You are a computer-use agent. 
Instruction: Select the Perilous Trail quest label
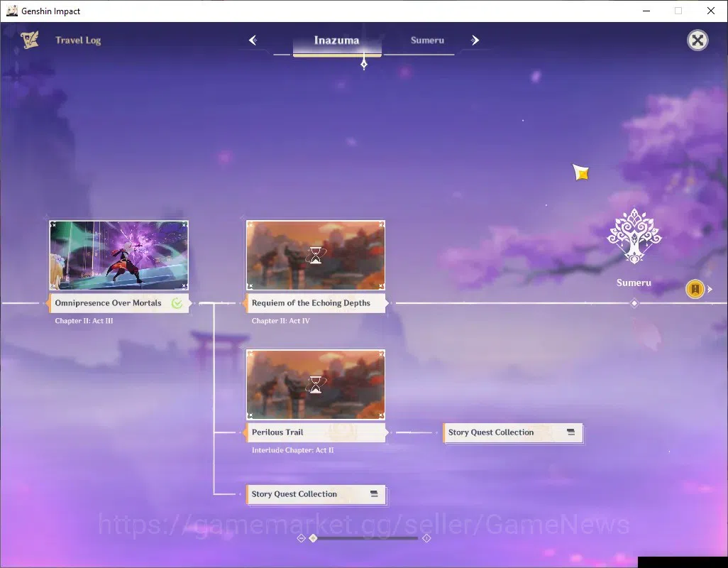click(316, 432)
